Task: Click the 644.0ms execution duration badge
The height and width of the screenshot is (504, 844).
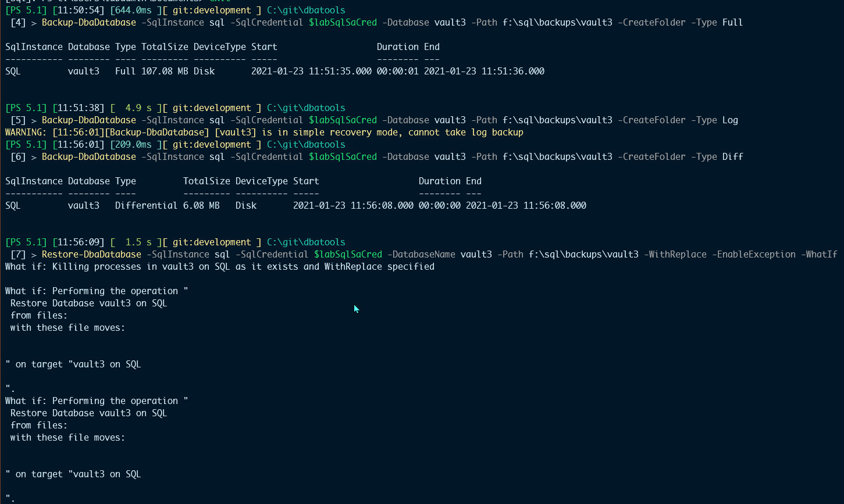Action: (135, 10)
